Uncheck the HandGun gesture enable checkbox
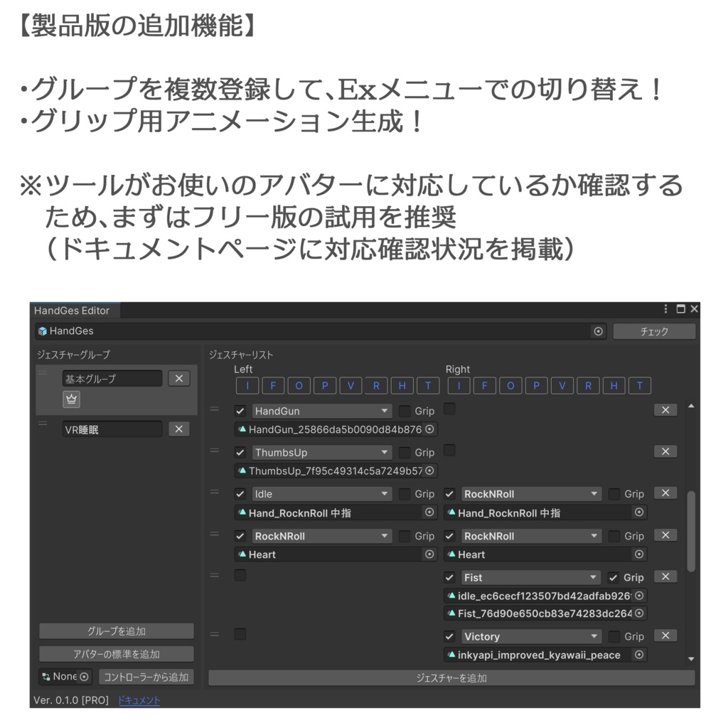Image resolution: width=728 pixels, height=728 pixels. pos(240,410)
